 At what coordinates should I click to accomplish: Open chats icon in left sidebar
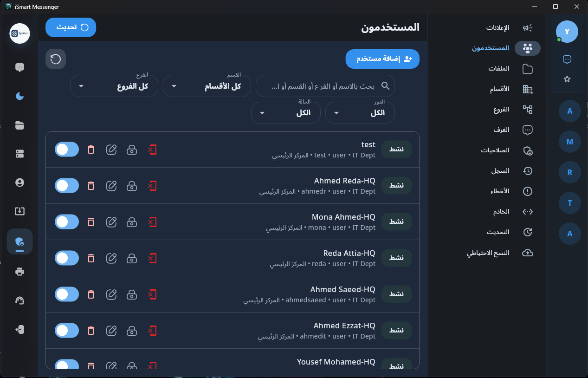pyautogui.click(x=19, y=67)
